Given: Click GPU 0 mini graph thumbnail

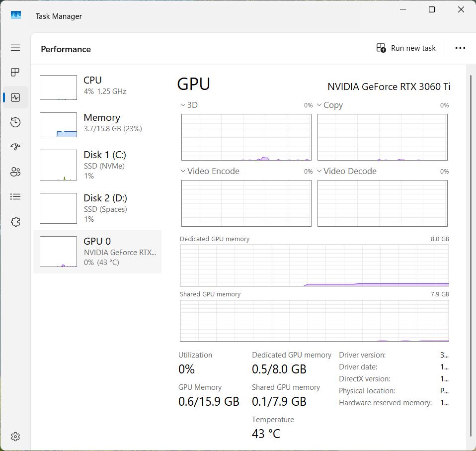Looking at the screenshot, I should pyautogui.click(x=58, y=252).
